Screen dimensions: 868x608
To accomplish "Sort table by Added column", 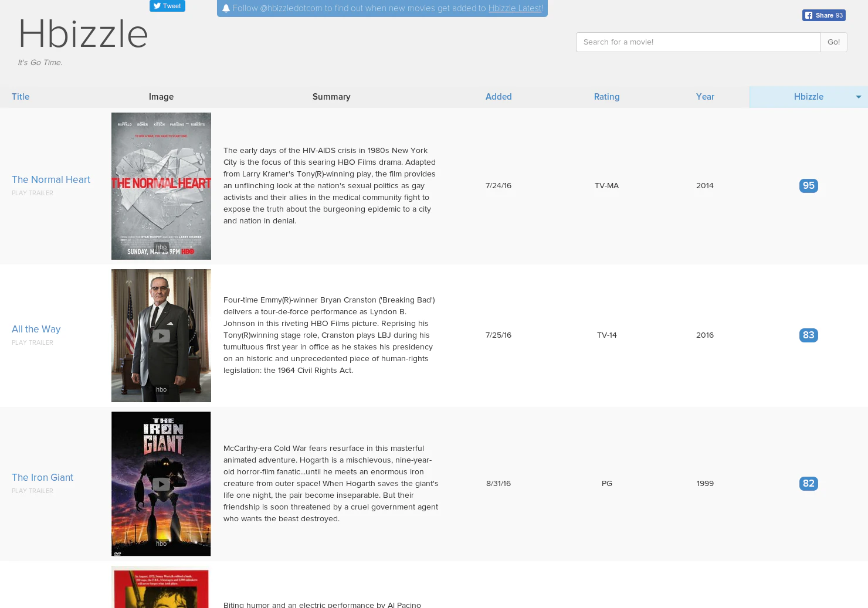I will click(499, 97).
